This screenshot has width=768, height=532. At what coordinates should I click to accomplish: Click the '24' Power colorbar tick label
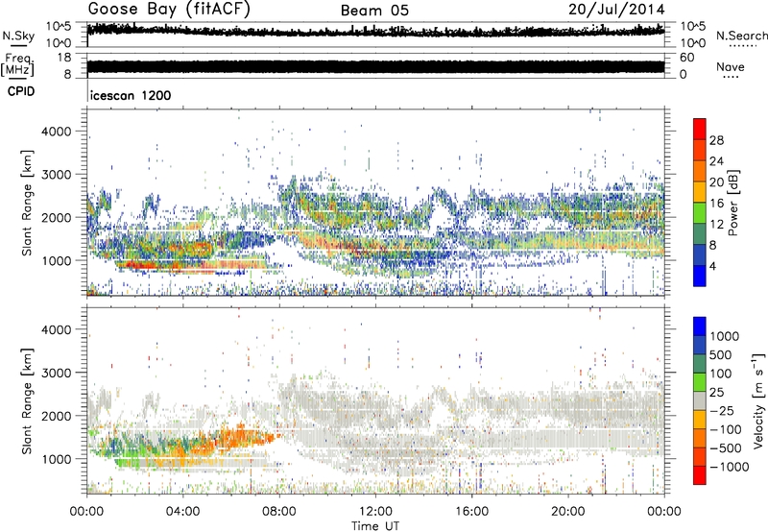tap(716, 161)
